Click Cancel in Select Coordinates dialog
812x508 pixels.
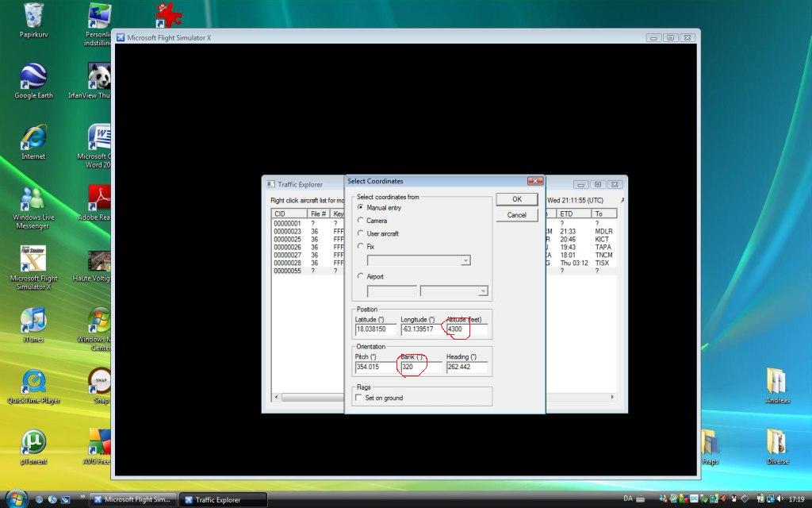(x=516, y=215)
